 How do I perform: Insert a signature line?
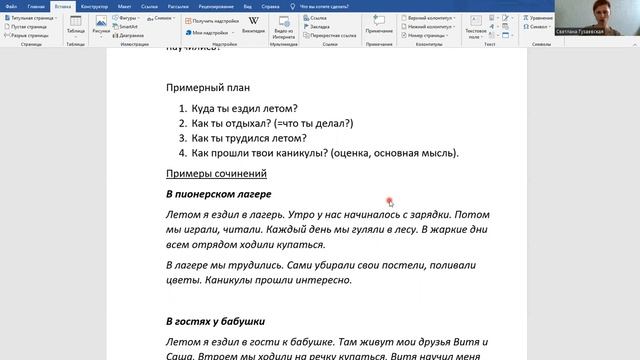pos(507,18)
